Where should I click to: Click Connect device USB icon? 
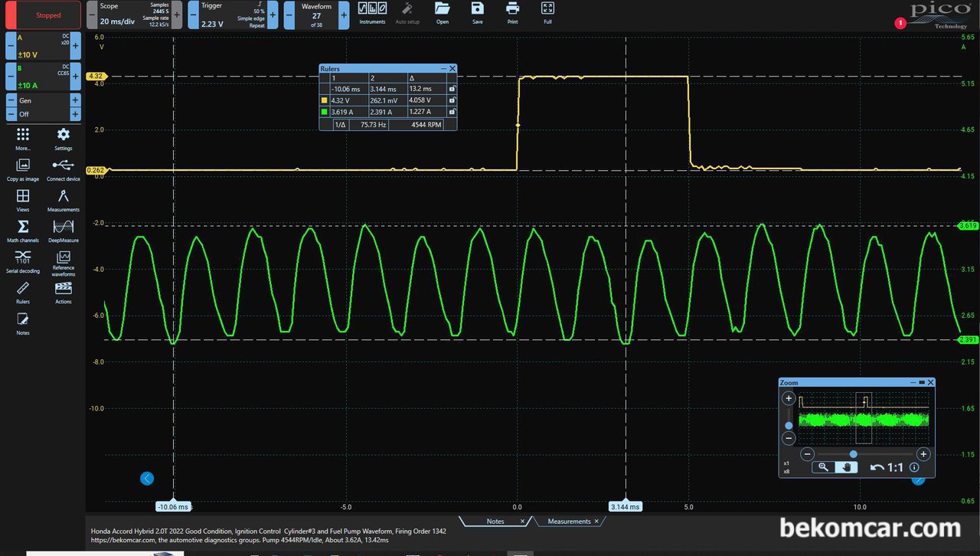coord(64,169)
